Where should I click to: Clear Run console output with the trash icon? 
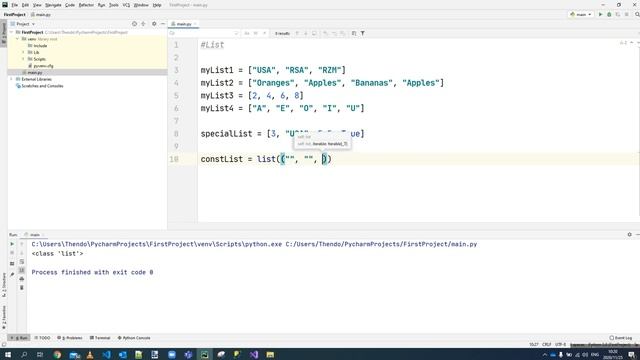[x=22, y=288]
